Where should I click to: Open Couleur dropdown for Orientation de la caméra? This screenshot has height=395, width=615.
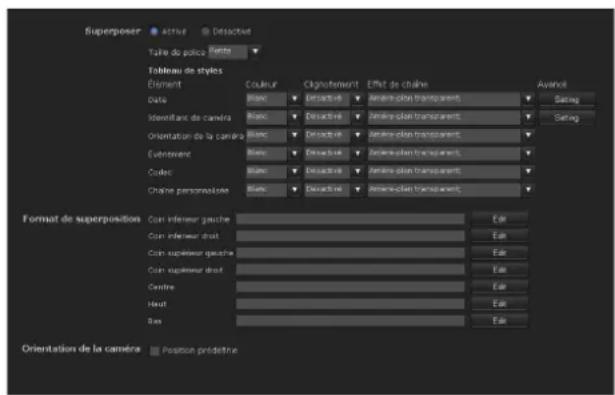(273, 135)
